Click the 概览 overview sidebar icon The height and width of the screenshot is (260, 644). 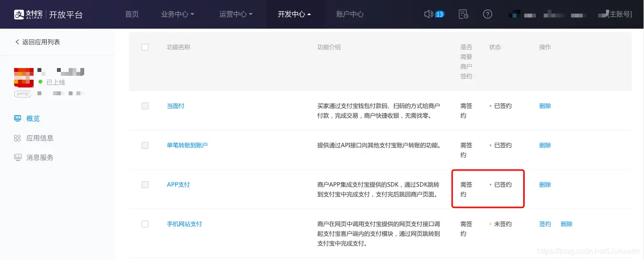(18, 118)
